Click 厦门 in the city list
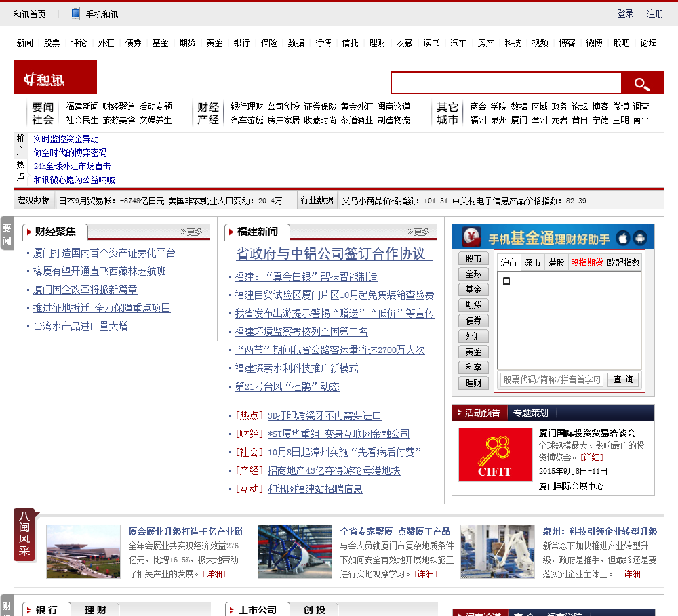Image resolution: width=678 pixels, height=616 pixels. coord(519,120)
